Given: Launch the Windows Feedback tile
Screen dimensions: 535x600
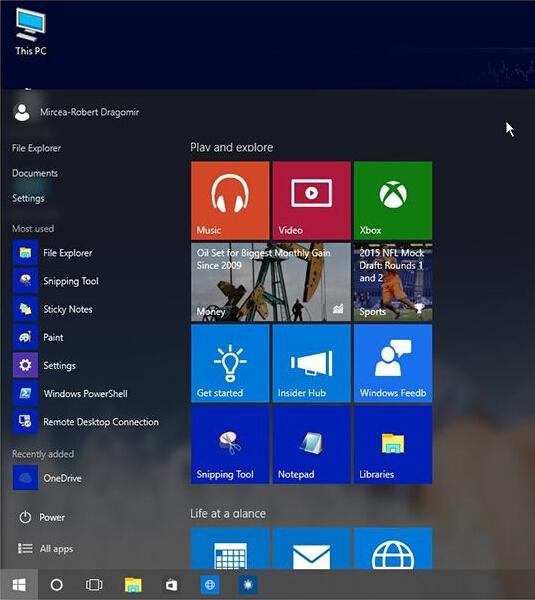Looking at the screenshot, I should (393, 364).
